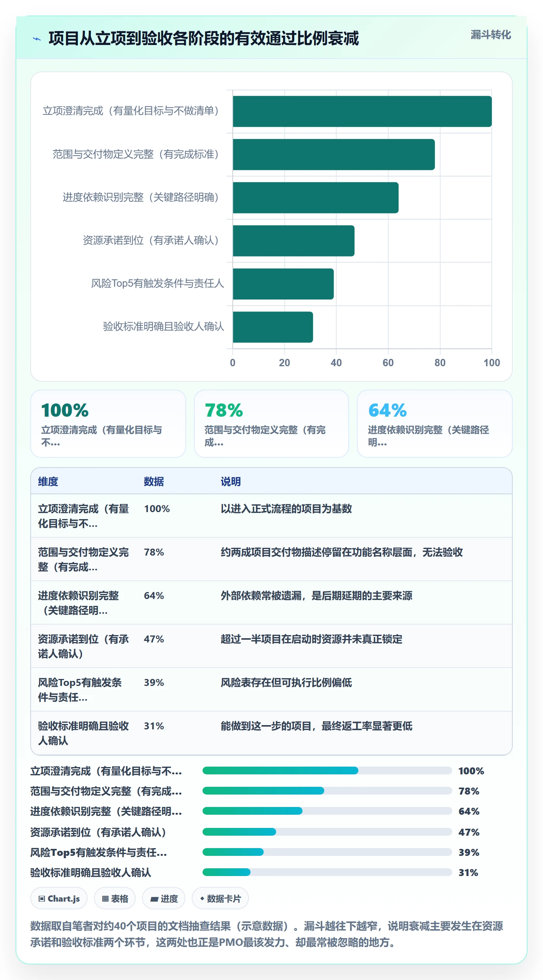
Task: Click chart axis label 验收标准明确且验收人确认
Action: [163, 326]
